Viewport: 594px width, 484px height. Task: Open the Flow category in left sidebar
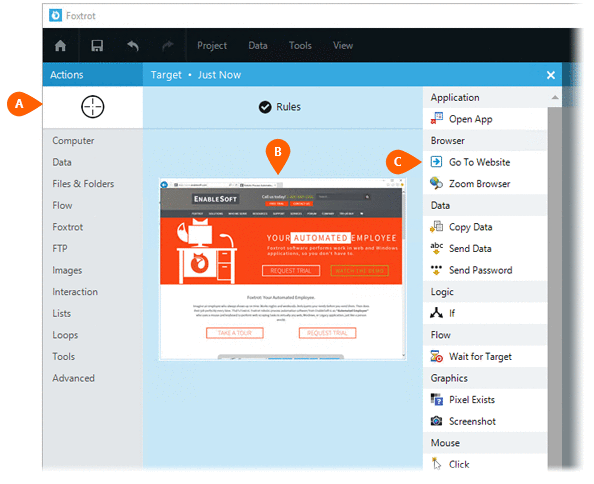click(x=62, y=205)
